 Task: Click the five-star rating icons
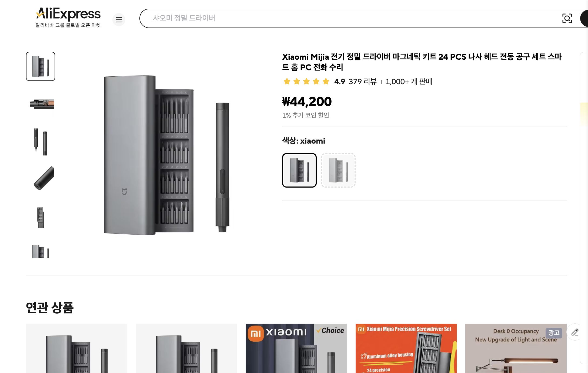[306, 82]
